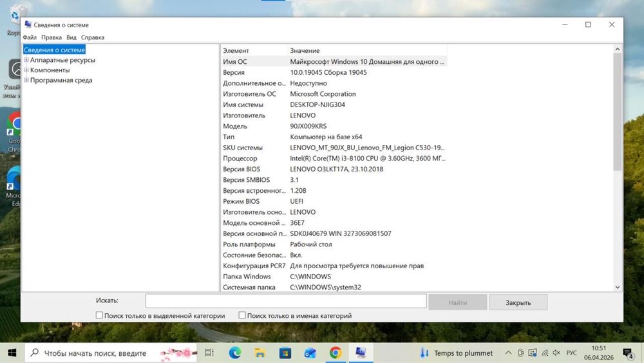Open the Вид menu
Viewport: 644px width, 363px height.
[71, 37]
